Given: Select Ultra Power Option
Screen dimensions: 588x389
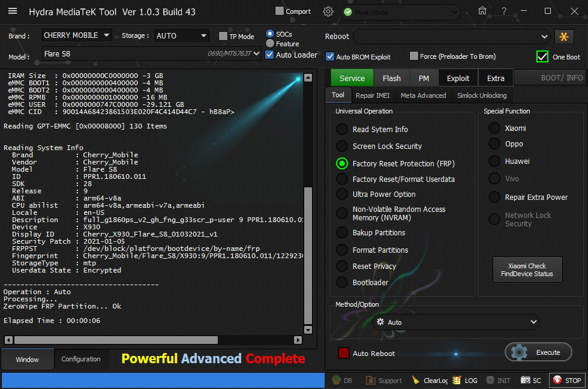Looking at the screenshot, I should 342,194.
